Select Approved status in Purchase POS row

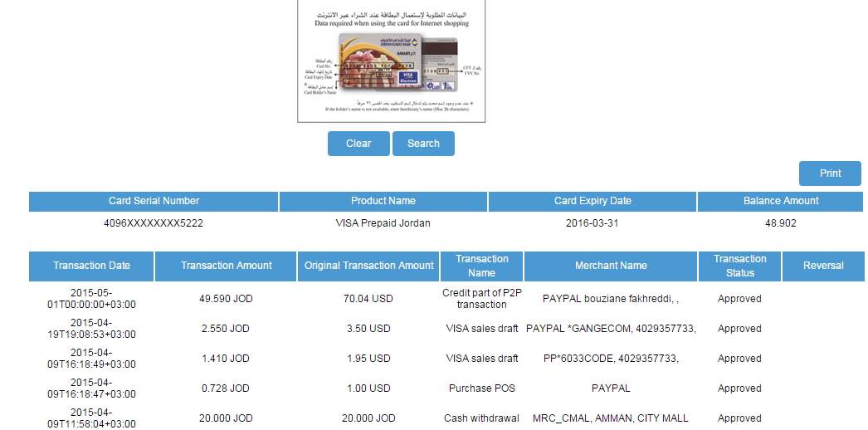(739, 388)
